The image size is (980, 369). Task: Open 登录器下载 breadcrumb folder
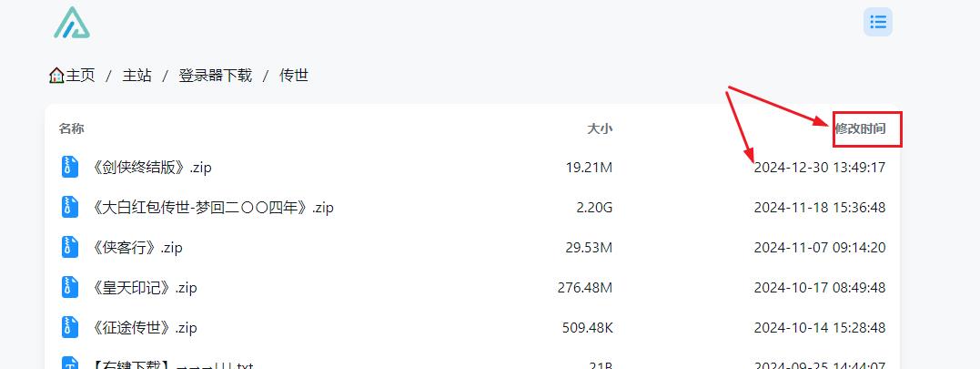[215, 76]
